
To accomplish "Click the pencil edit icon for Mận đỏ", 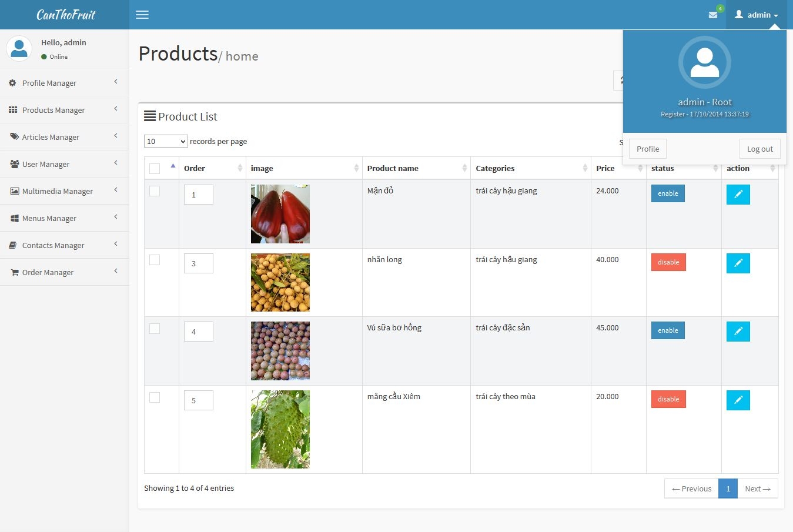I will (x=738, y=195).
